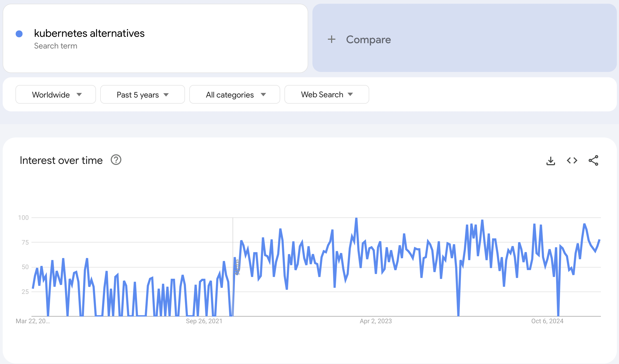619x364 pixels.
Task: Click the Interest over time heading
Action: [x=61, y=160]
